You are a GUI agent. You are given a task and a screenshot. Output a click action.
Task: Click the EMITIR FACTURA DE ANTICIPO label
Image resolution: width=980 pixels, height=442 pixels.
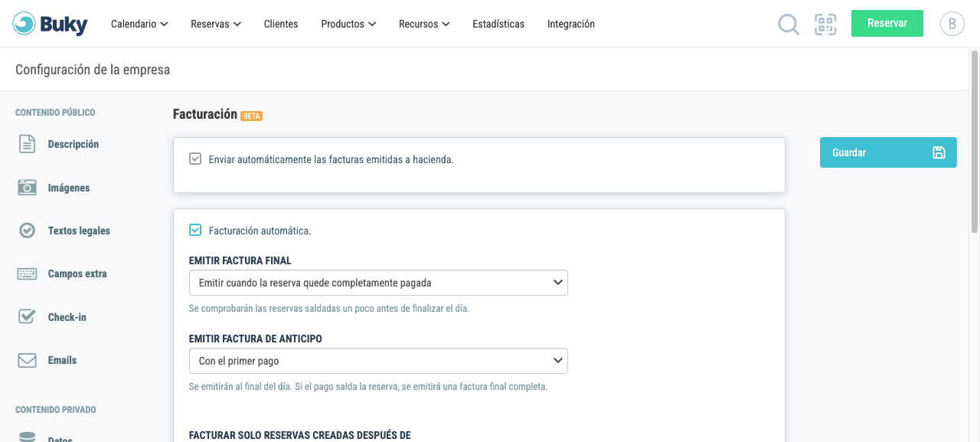pyautogui.click(x=256, y=339)
